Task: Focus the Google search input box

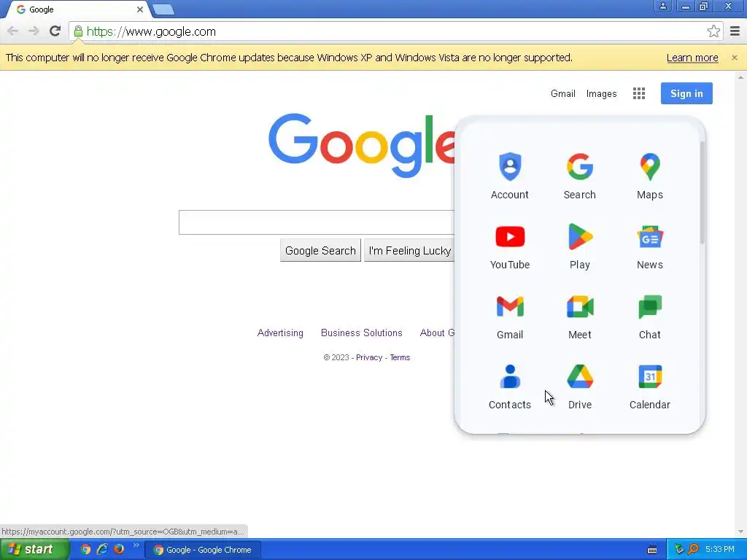Action: coord(317,222)
